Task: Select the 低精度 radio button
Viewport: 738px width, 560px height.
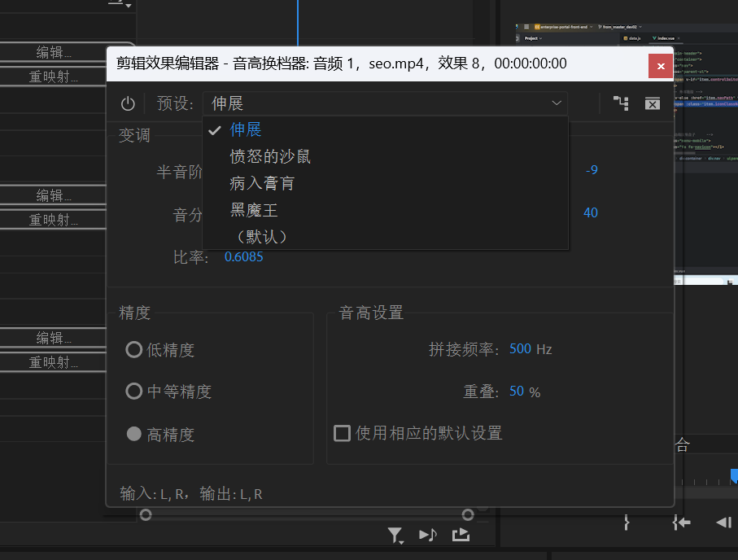Action: [x=134, y=350]
